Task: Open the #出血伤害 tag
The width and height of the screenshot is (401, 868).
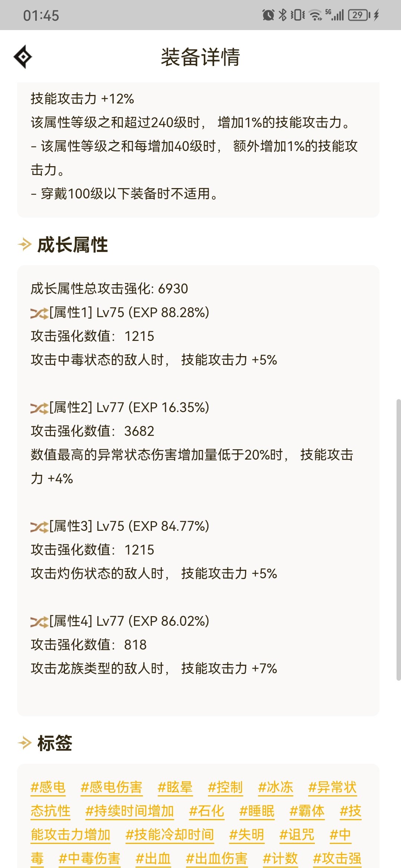Action: (216, 858)
